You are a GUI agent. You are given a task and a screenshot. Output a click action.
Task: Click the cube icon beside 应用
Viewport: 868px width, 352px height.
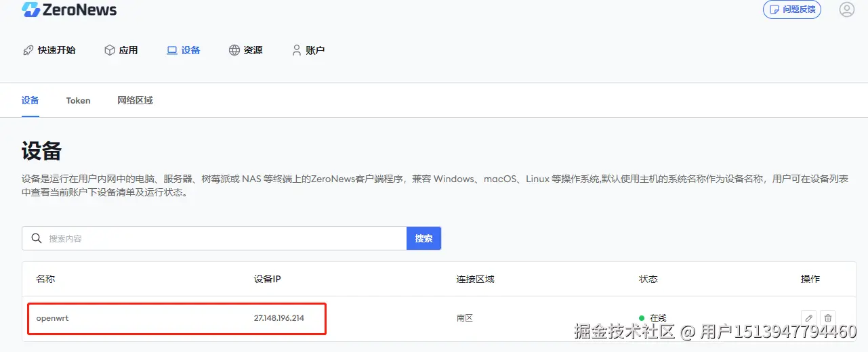point(109,50)
